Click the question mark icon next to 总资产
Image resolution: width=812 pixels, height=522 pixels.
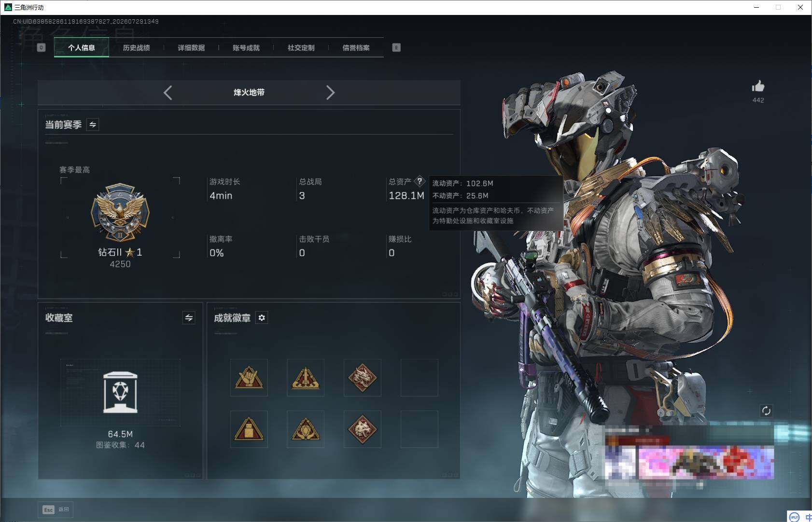point(420,181)
